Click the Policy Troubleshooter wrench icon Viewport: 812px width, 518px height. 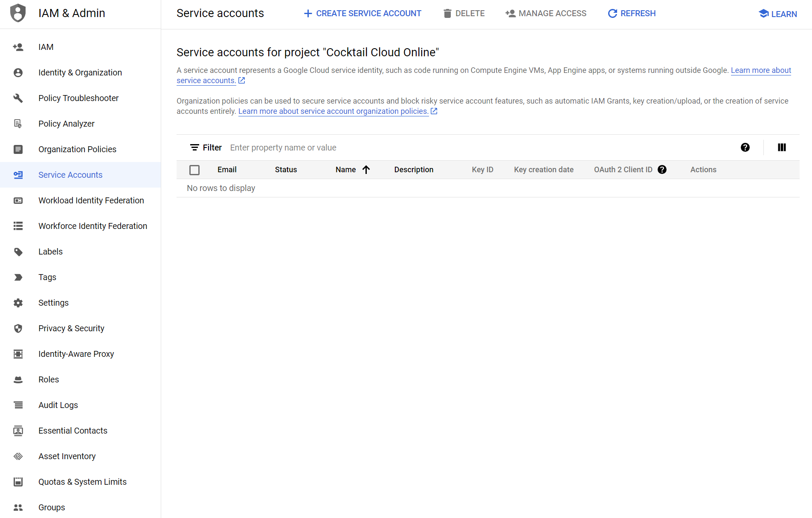pyautogui.click(x=18, y=98)
